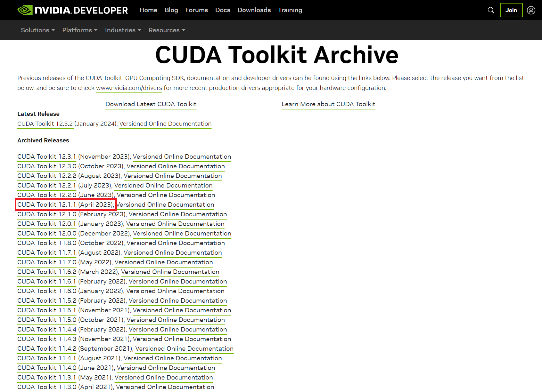The width and height of the screenshot is (542, 392).
Task: Expand the Resources dropdown menu
Action: (x=167, y=30)
